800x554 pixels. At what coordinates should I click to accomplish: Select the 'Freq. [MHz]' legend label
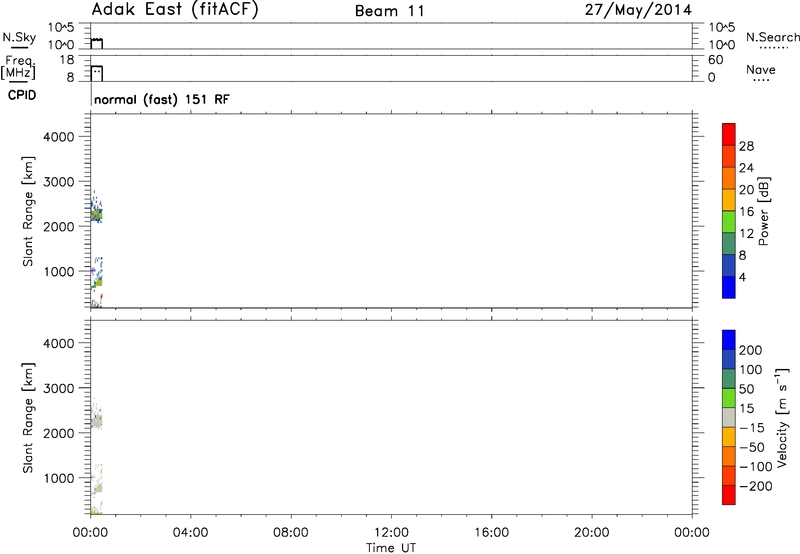click(19, 67)
